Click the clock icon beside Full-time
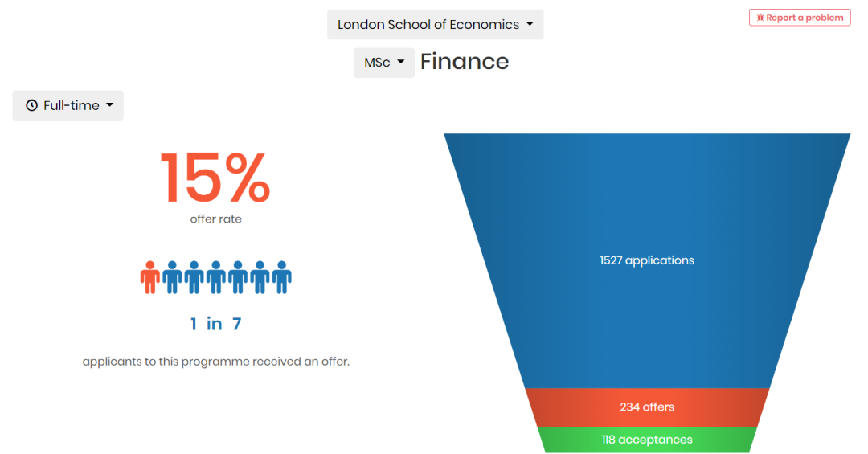The width and height of the screenshot is (868, 454). 31,105
